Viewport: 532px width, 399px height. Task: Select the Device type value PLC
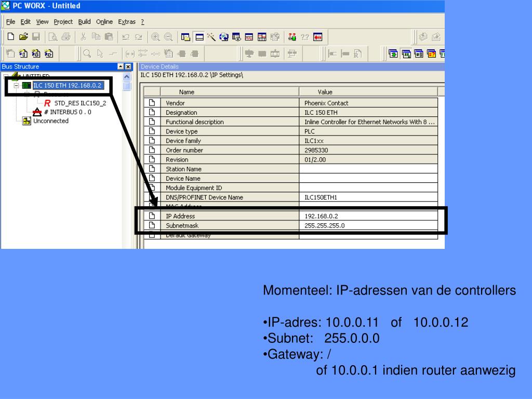pyautogui.click(x=368, y=131)
